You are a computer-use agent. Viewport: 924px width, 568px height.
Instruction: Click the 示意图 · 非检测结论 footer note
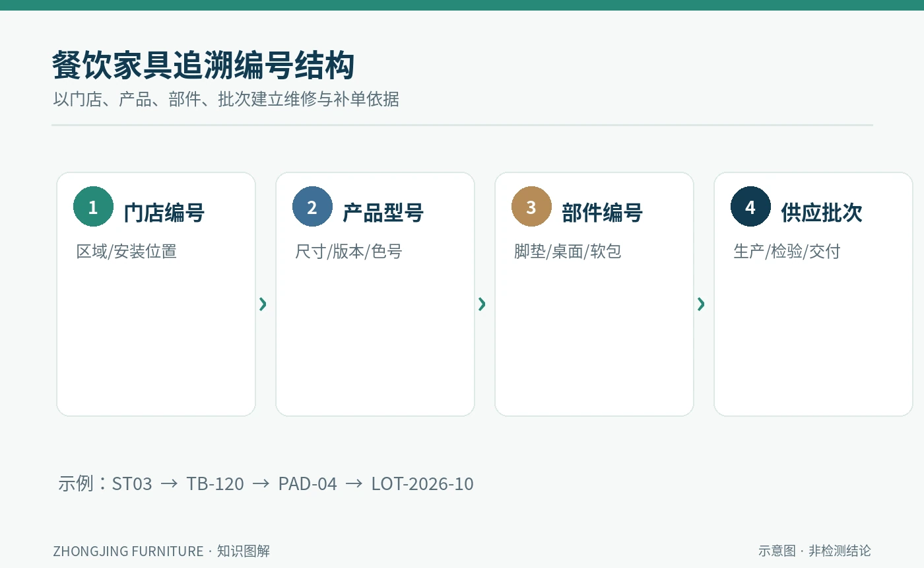click(814, 551)
